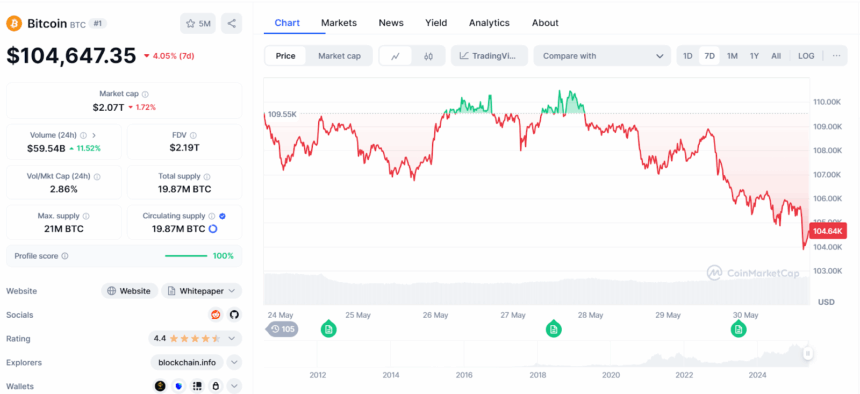
Task: Click Profile score info icon
Action: point(65,256)
